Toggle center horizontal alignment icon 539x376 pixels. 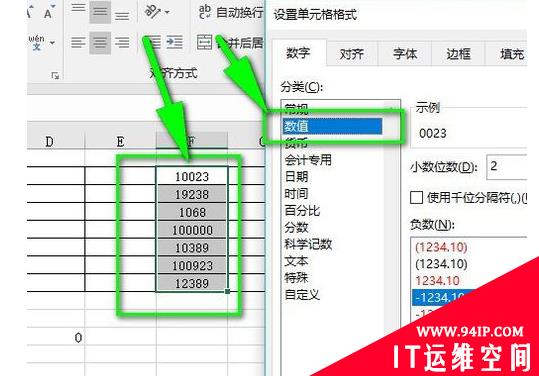(100, 43)
